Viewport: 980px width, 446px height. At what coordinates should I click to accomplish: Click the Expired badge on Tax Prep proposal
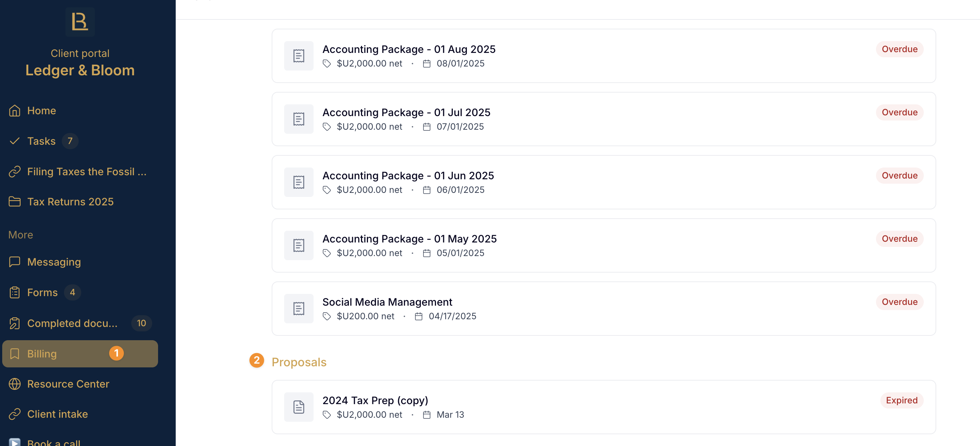coord(902,400)
